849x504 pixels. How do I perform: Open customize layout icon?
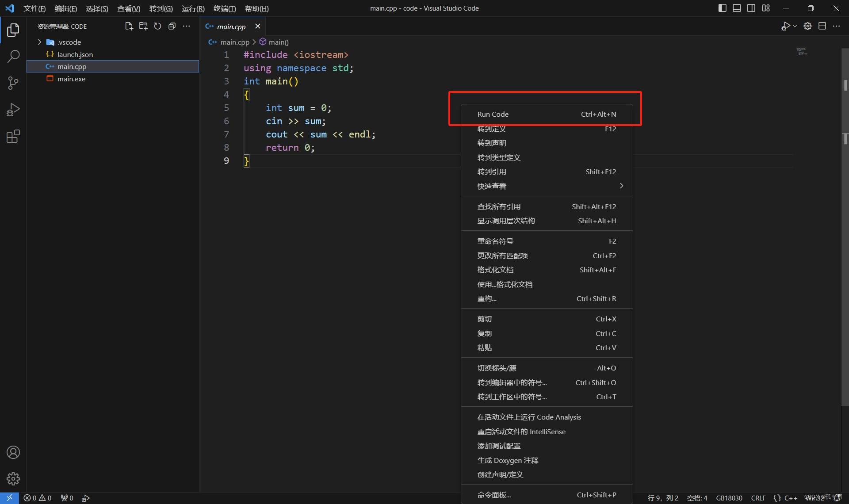pyautogui.click(x=766, y=8)
